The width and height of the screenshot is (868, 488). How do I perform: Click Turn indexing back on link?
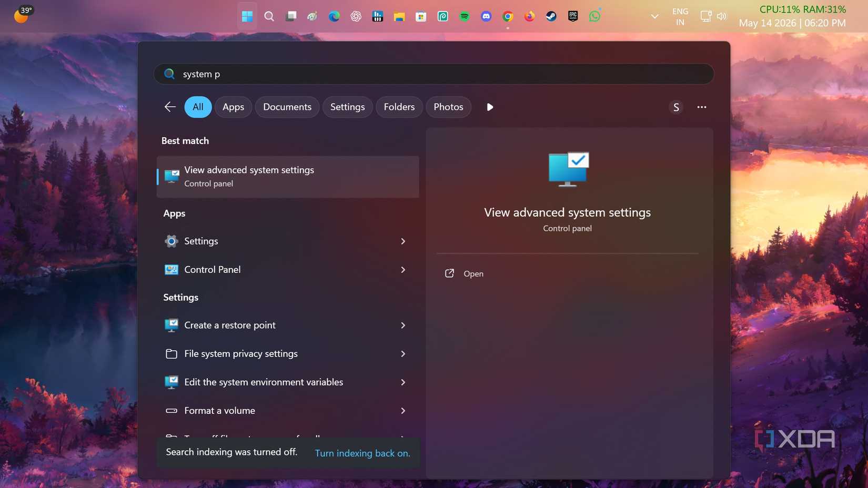[362, 453]
